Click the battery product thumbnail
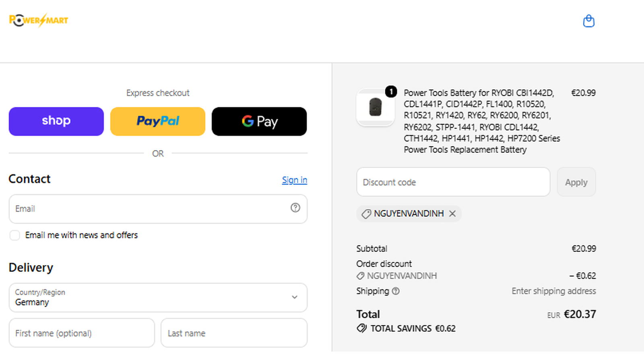 pos(375,107)
